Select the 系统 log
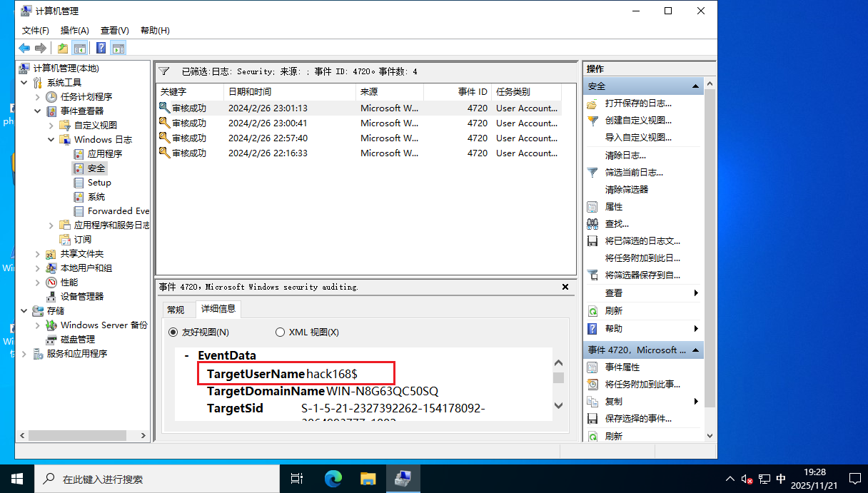 tap(96, 197)
